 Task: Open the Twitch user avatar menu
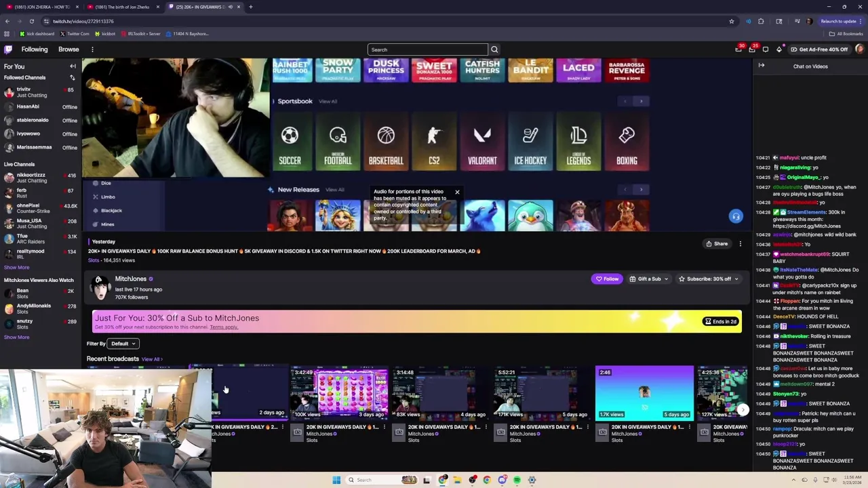coord(860,49)
